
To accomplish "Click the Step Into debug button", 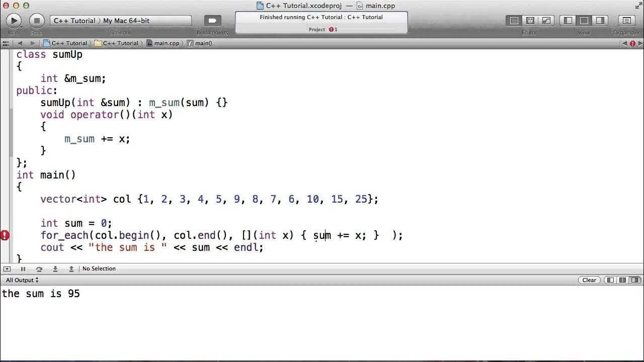I will [x=55, y=269].
